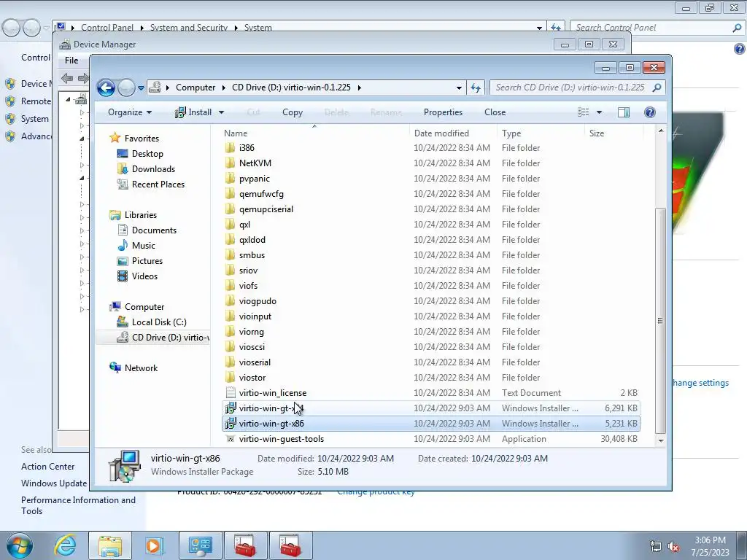Open Local Disk (C:) in the navigation pane
This screenshot has height=560, width=747.
point(159,322)
